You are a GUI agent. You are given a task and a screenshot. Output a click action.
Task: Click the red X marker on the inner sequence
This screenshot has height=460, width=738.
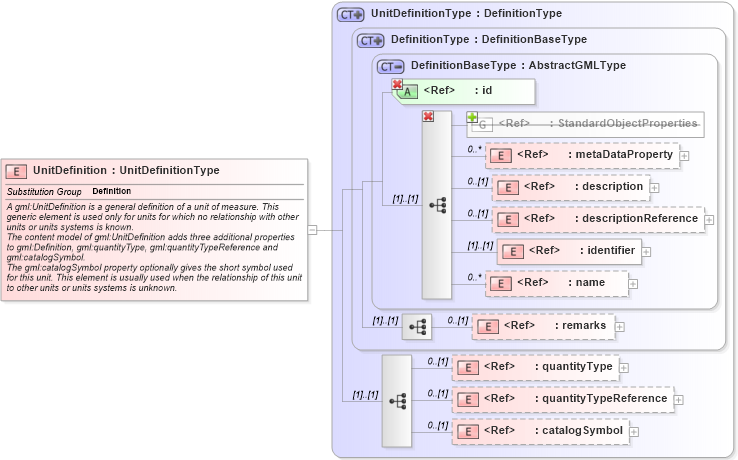click(428, 116)
